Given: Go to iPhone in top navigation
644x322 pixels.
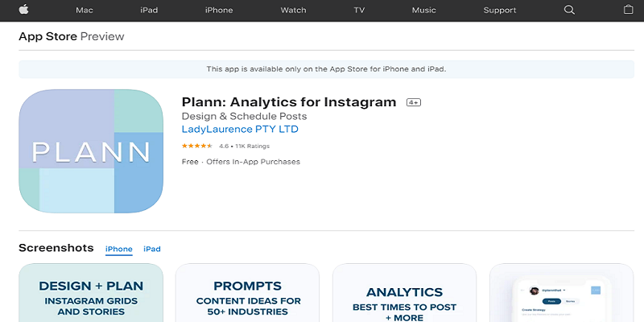Looking at the screenshot, I should (219, 10).
